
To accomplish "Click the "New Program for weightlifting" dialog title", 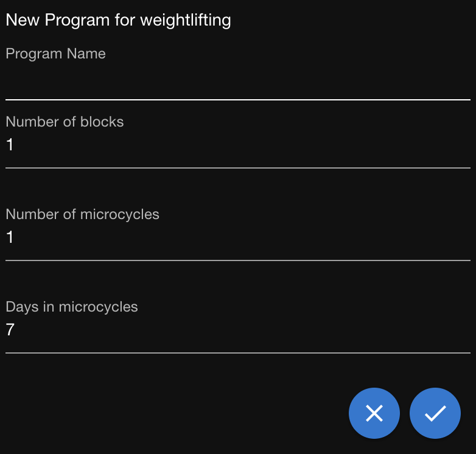I will 118,20.
